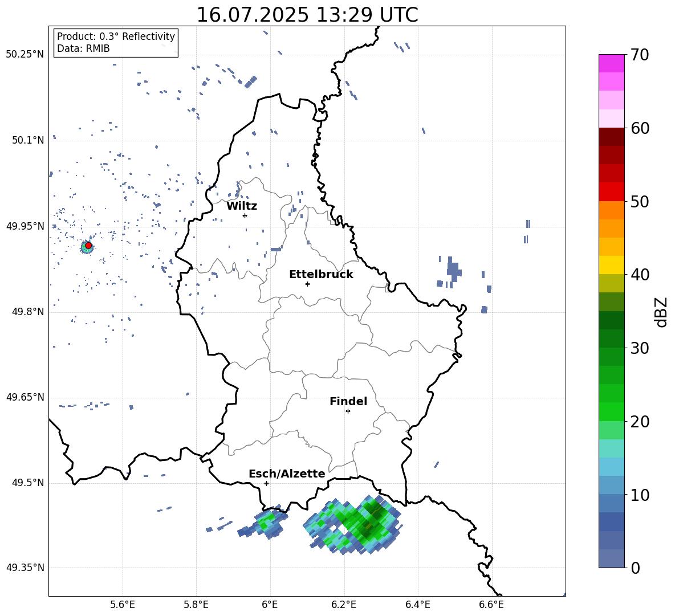Click the 6.6°E longitude label
The height and width of the screenshot is (616, 675).
tap(491, 605)
